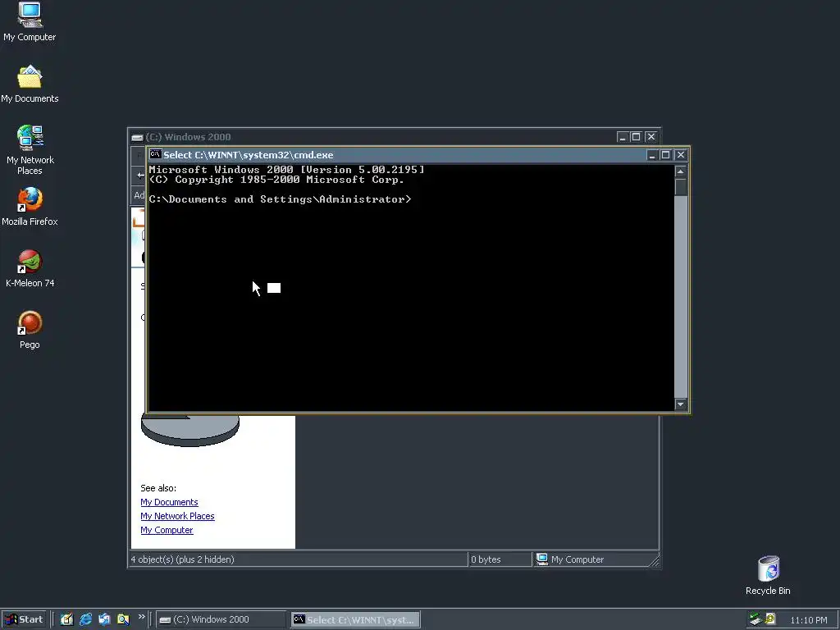Click the Safely Remove Hardware tray icon
The width and height of the screenshot is (840, 630).
coord(756,619)
